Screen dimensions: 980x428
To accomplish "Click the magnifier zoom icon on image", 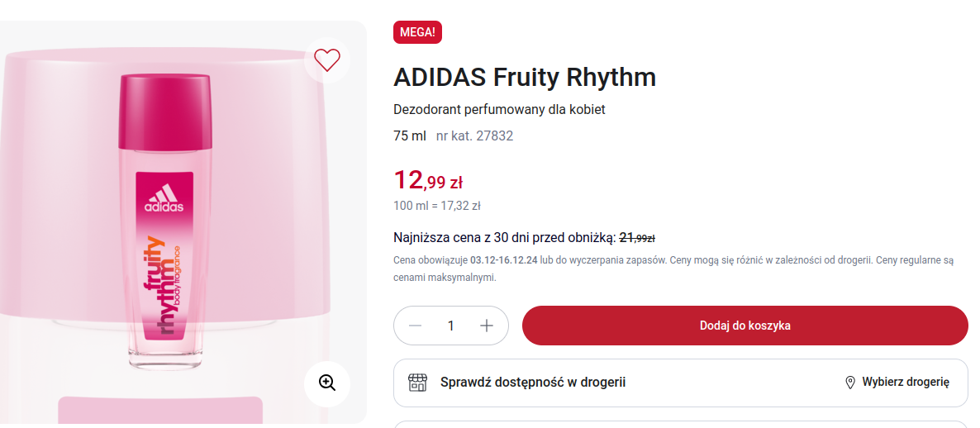I will pos(327,383).
